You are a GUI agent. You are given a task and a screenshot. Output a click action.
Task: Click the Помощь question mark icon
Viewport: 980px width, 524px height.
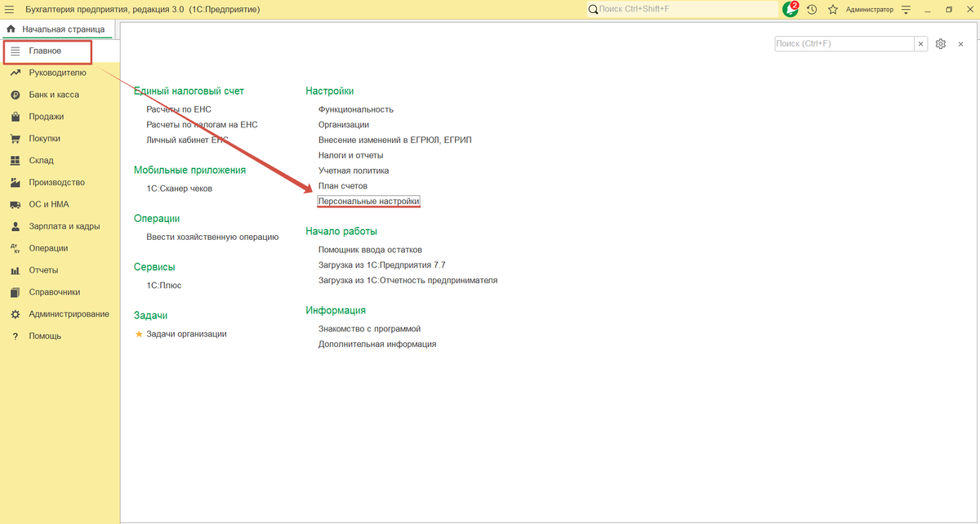click(15, 336)
